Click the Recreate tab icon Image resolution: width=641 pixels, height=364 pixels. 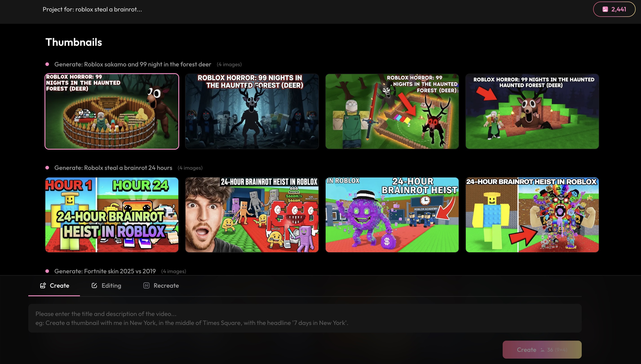(x=146, y=285)
